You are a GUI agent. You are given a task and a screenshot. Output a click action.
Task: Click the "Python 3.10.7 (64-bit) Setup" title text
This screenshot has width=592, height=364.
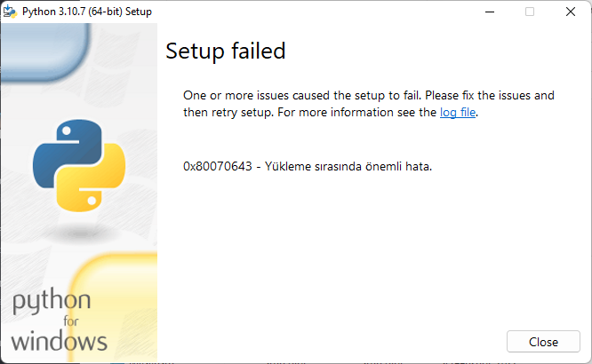(86, 12)
